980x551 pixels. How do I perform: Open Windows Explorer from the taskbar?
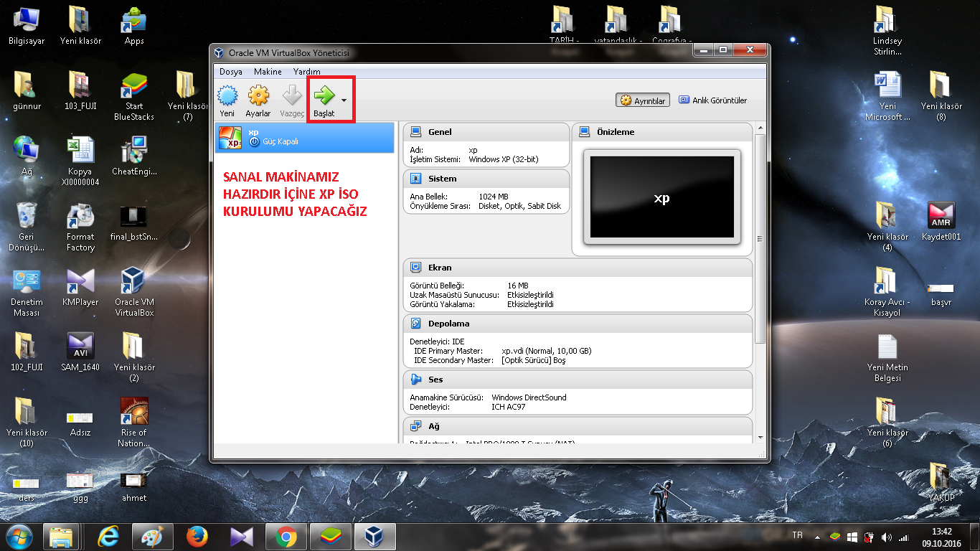[62, 537]
